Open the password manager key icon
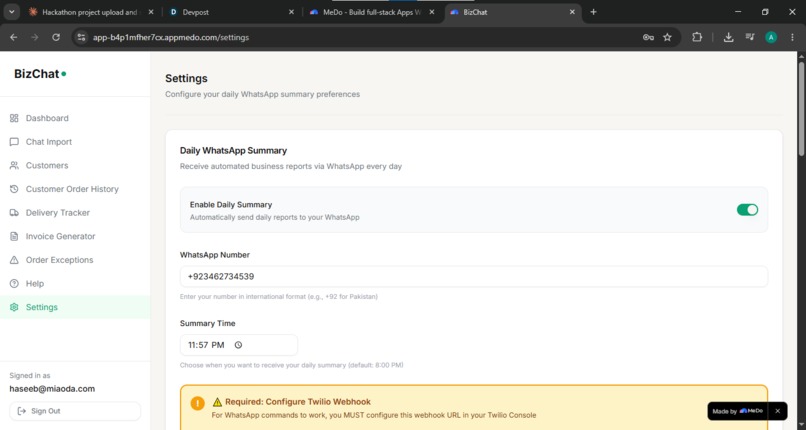The width and height of the screenshot is (806, 430). (648, 37)
